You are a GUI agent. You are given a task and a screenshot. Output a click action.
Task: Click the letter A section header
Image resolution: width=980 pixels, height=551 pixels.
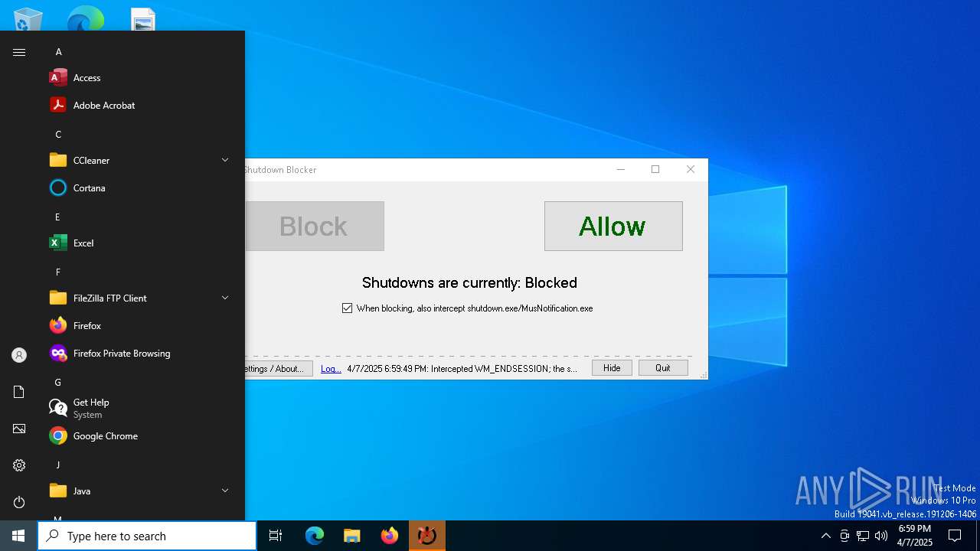pyautogui.click(x=58, y=52)
